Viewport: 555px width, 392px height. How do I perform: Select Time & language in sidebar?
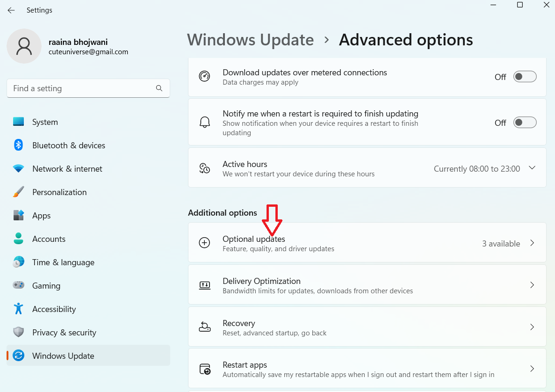[63, 262]
